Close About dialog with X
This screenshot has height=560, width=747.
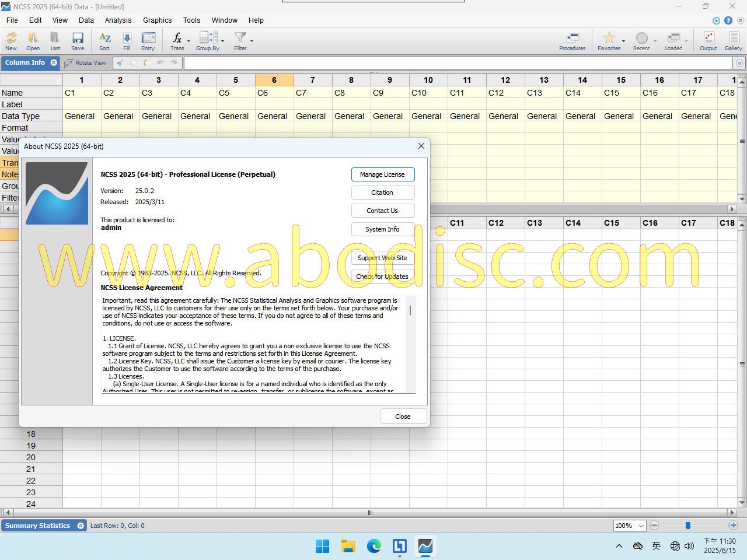[x=421, y=146]
